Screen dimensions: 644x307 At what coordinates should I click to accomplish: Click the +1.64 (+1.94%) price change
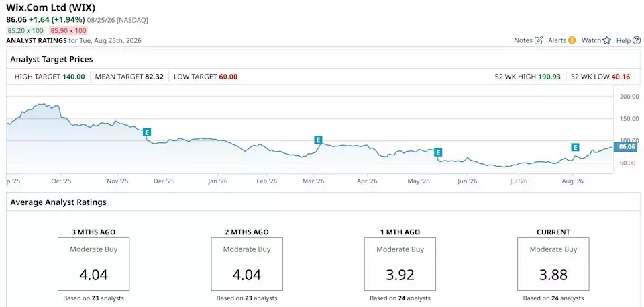56,19
